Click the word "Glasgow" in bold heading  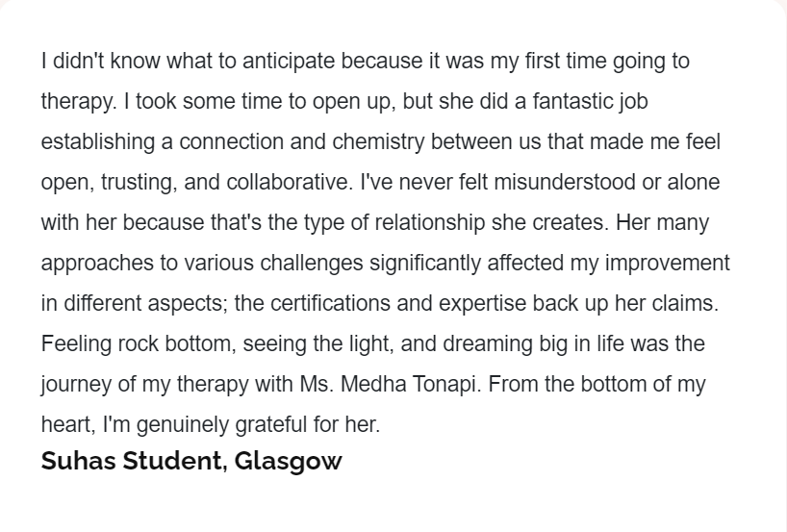(x=288, y=462)
